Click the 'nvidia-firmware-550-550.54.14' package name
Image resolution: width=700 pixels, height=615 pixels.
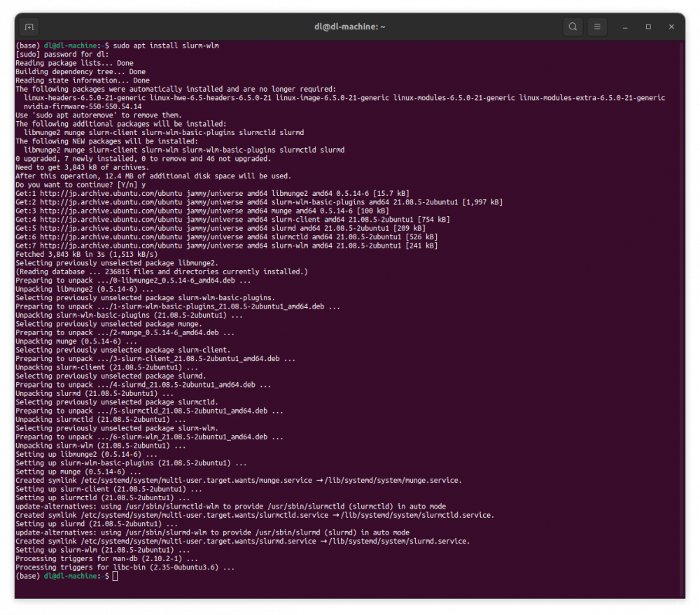83,106
